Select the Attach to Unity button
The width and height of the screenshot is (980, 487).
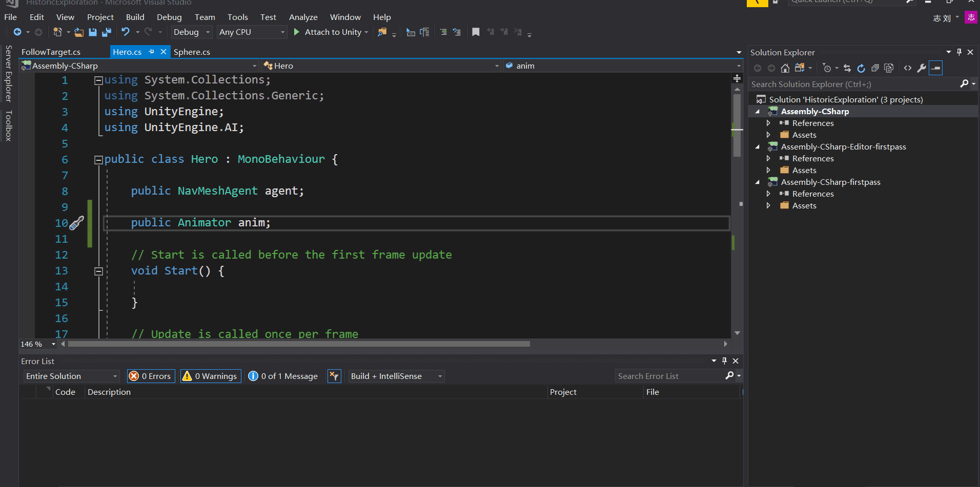point(331,32)
